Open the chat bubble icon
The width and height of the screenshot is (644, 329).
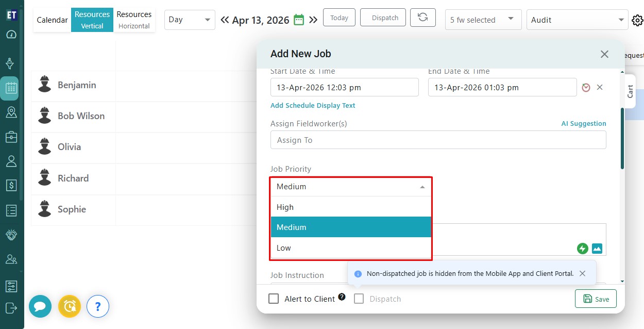click(x=40, y=306)
